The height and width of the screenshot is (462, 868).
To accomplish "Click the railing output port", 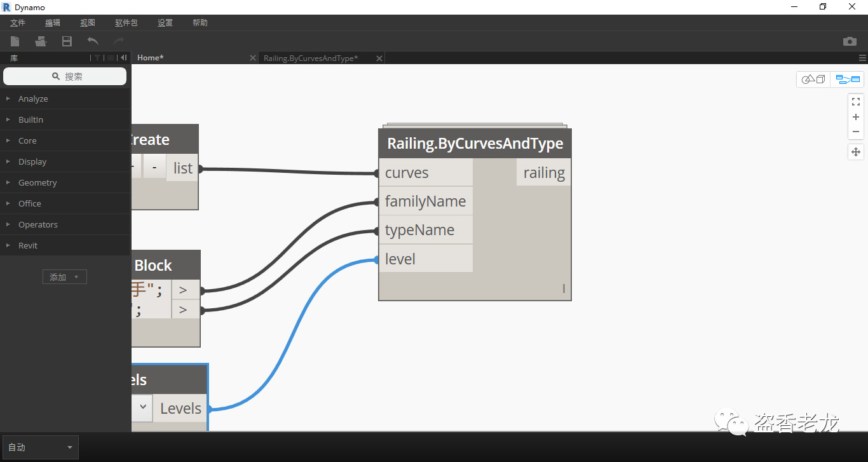I will (543, 172).
